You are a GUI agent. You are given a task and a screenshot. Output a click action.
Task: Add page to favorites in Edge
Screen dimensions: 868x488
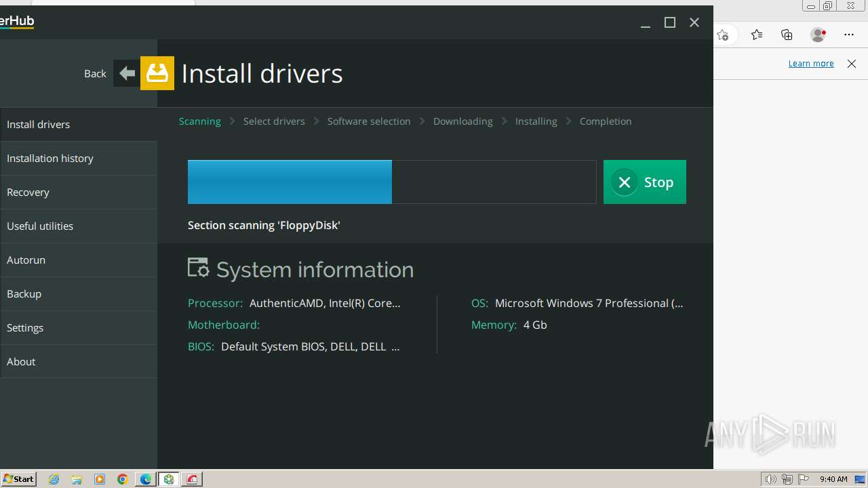coord(723,35)
